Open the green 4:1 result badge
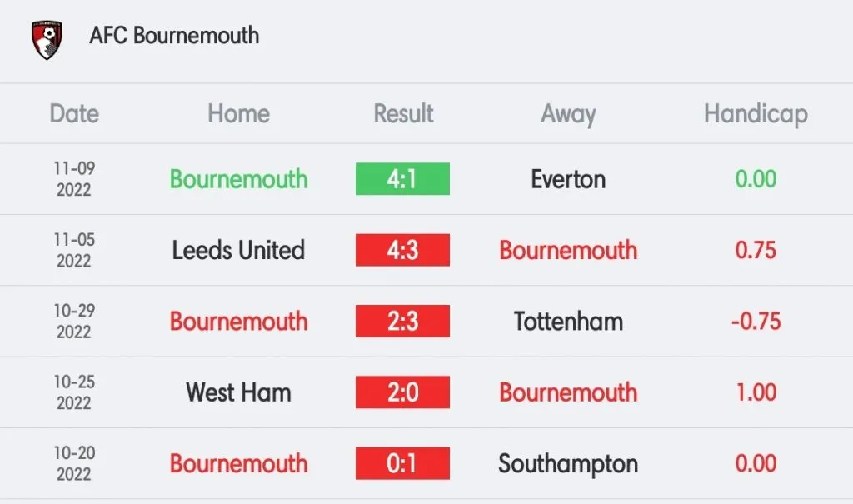The image size is (853, 504). [402, 179]
